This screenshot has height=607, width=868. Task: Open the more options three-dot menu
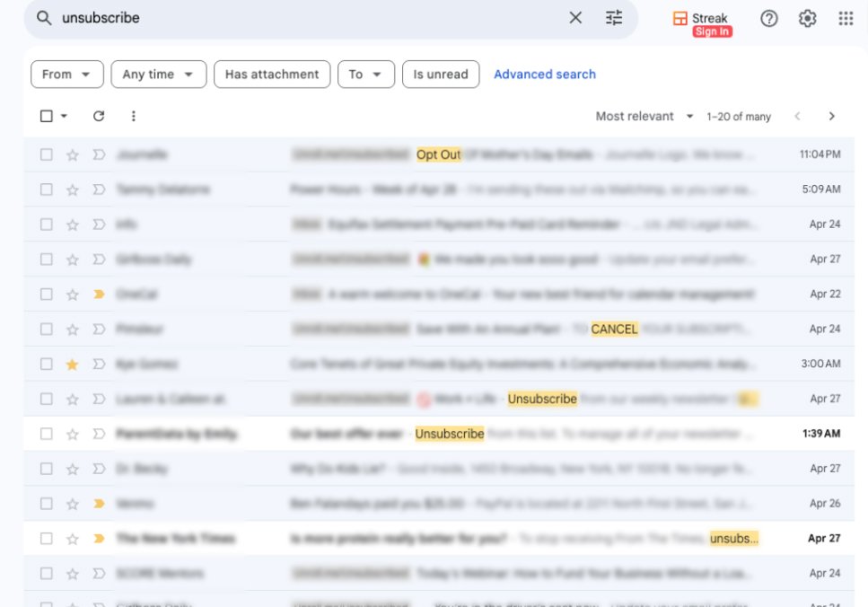(x=133, y=116)
